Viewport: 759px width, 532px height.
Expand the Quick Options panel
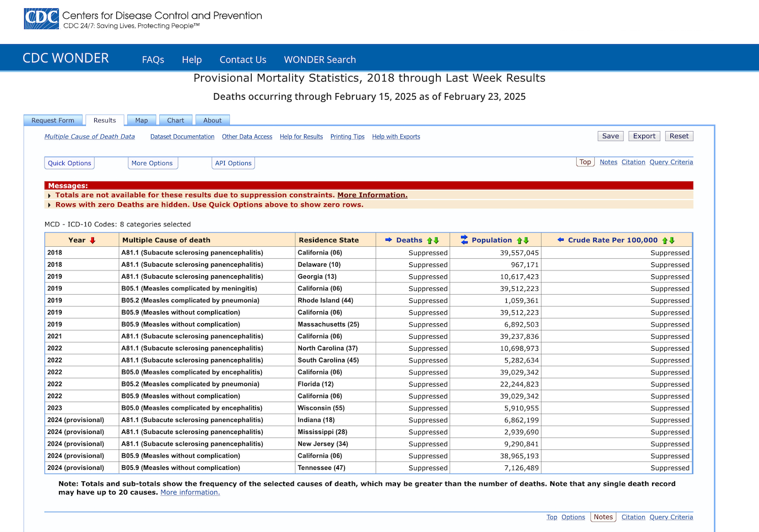pos(69,164)
